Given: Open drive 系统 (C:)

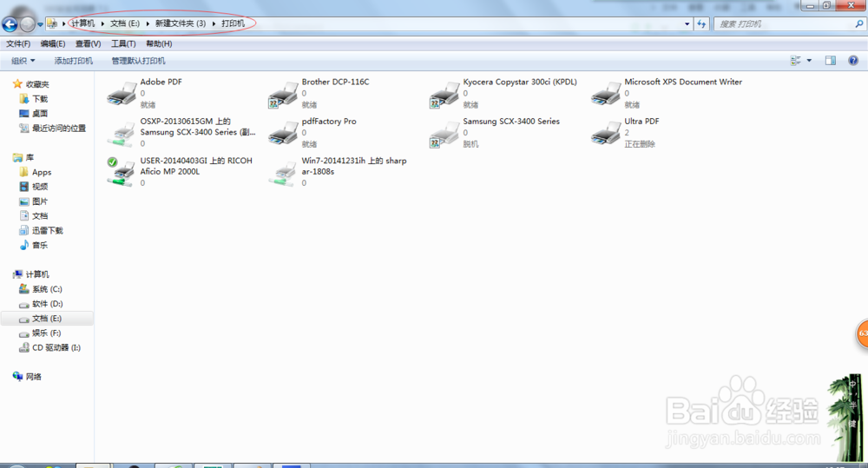Looking at the screenshot, I should (41, 289).
